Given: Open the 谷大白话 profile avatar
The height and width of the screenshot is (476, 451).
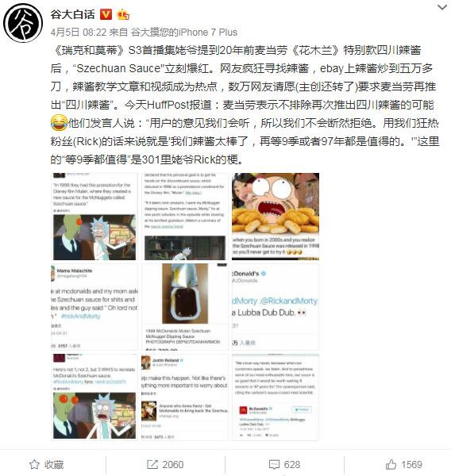Looking at the screenshot, I should 23,23.
